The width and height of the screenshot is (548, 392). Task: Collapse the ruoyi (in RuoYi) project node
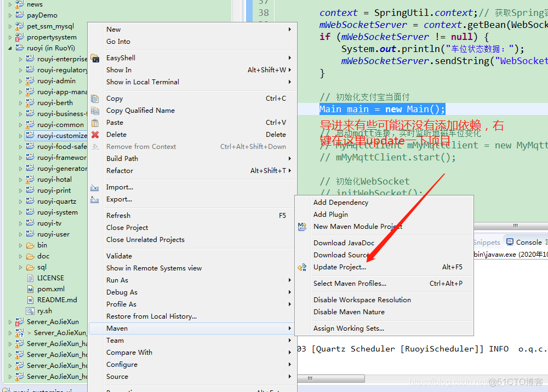(x=10, y=48)
